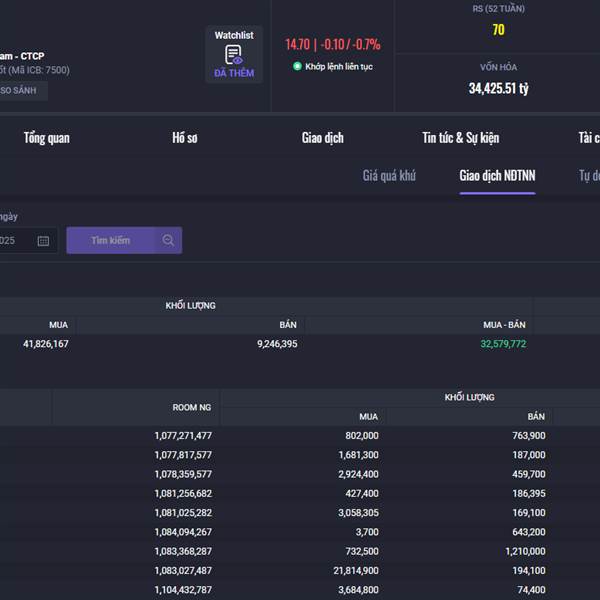
Task: Switch to Giá quá khứ sub-tab
Action: tap(389, 176)
